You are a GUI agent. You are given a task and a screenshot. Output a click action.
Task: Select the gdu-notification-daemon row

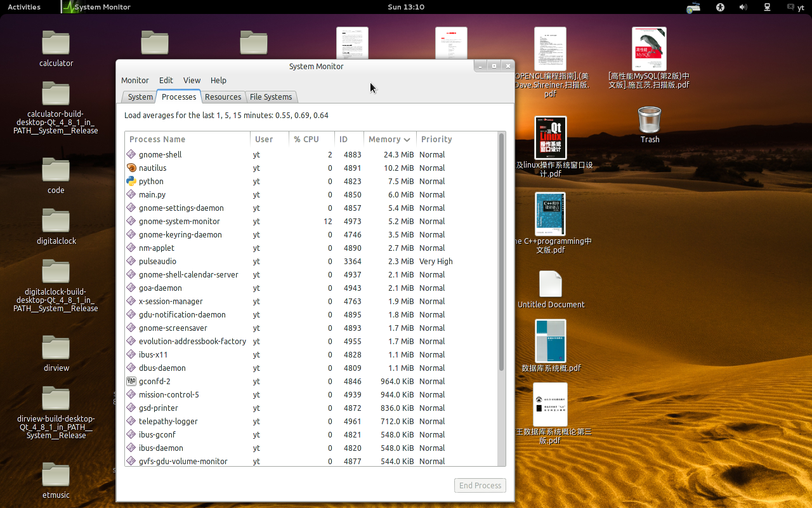point(311,314)
